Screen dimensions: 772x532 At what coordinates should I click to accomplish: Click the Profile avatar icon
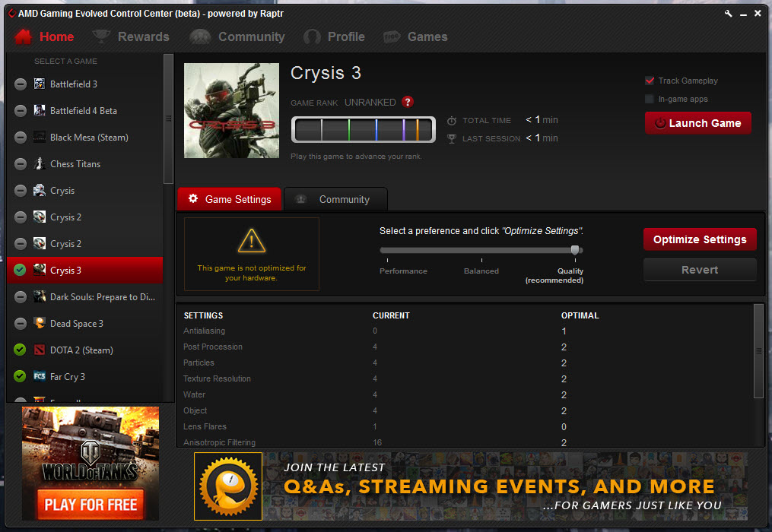coord(312,37)
